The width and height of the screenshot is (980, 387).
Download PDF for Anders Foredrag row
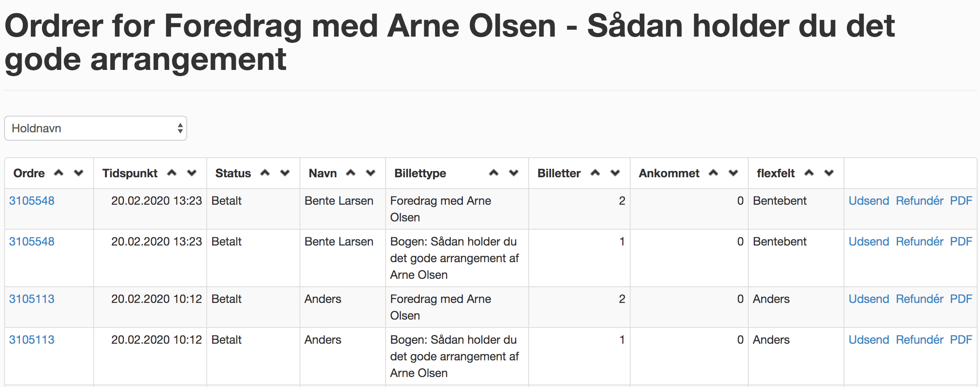(x=961, y=299)
